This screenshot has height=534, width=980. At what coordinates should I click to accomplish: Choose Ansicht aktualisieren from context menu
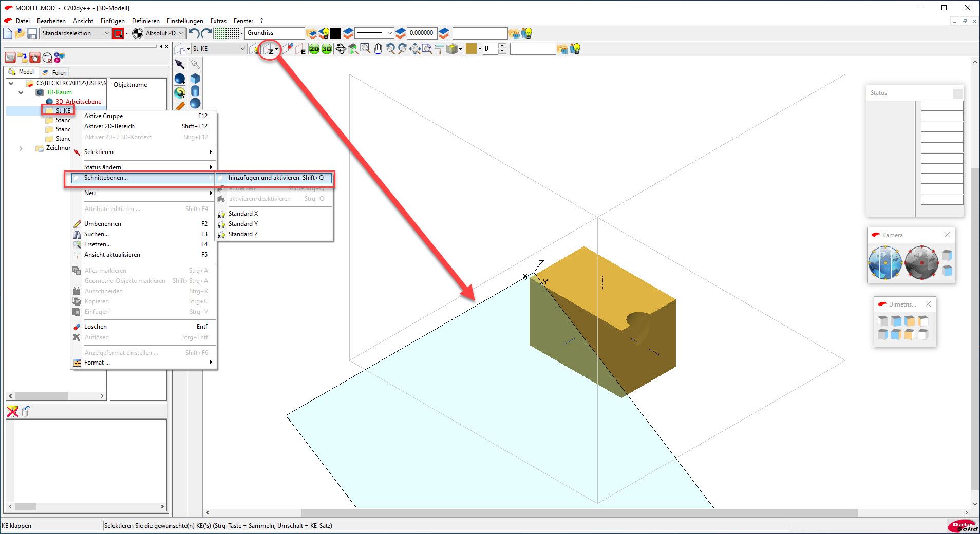(x=143, y=255)
